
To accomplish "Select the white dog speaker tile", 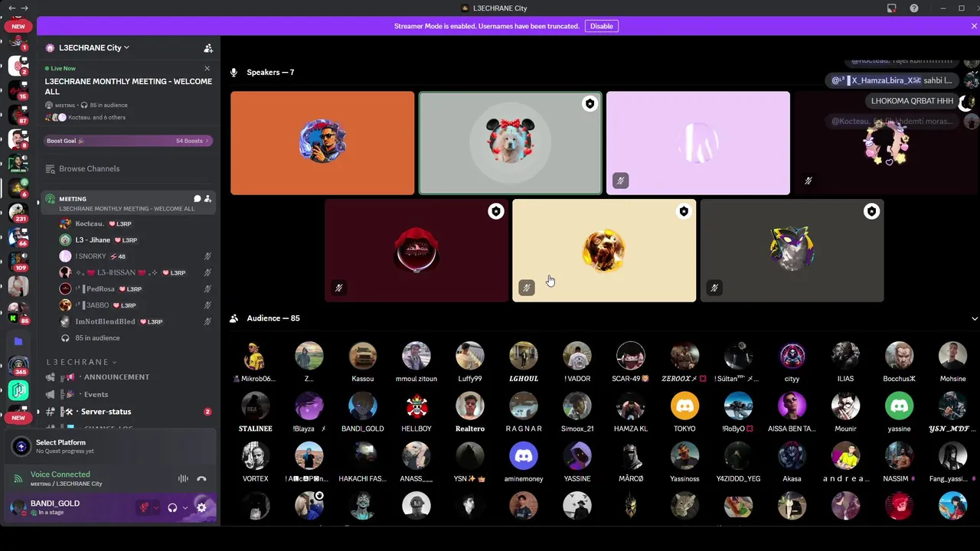I will [x=510, y=143].
